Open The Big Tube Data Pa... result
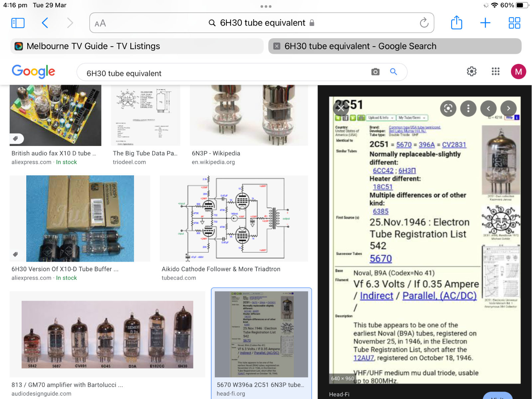The image size is (532, 399). pyautogui.click(x=146, y=115)
